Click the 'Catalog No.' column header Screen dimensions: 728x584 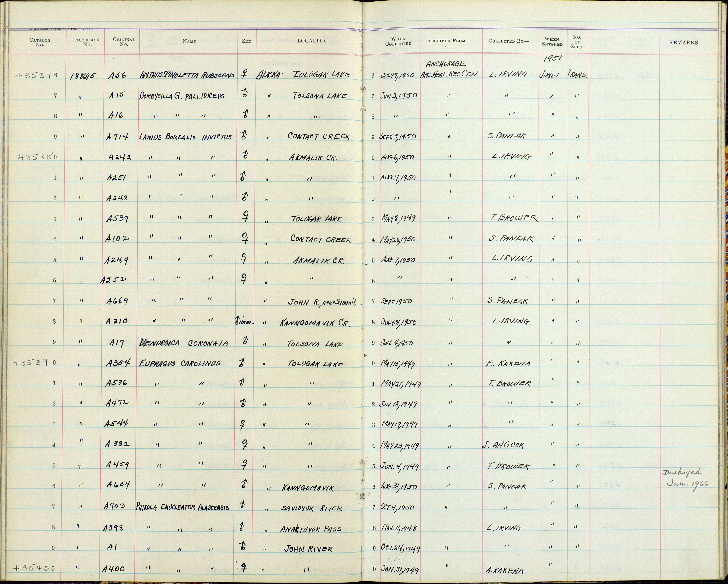40,42
